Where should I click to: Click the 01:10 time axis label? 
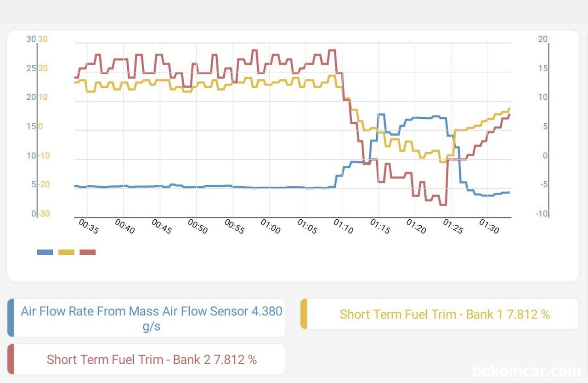click(x=344, y=226)
